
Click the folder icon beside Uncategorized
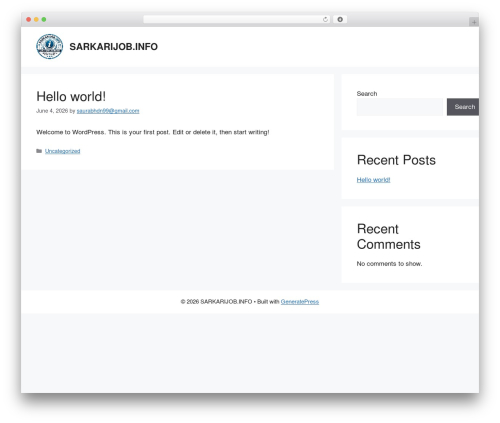pos(39,151)
